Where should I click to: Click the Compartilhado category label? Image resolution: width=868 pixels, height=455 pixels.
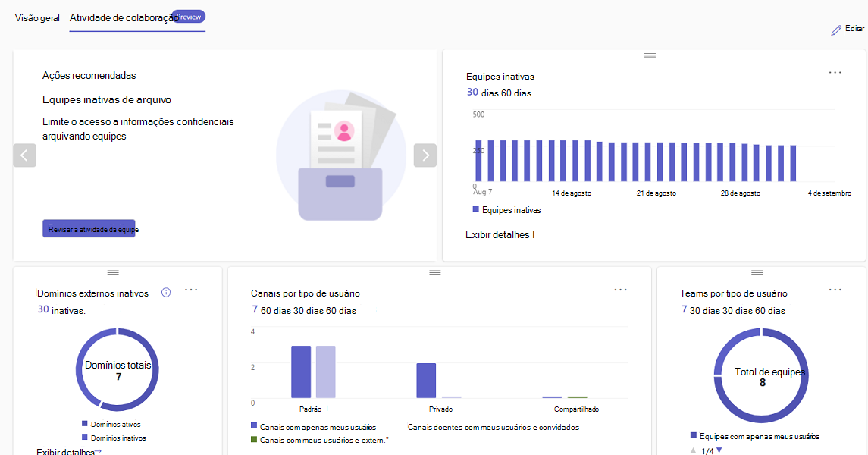pos(576,409)
